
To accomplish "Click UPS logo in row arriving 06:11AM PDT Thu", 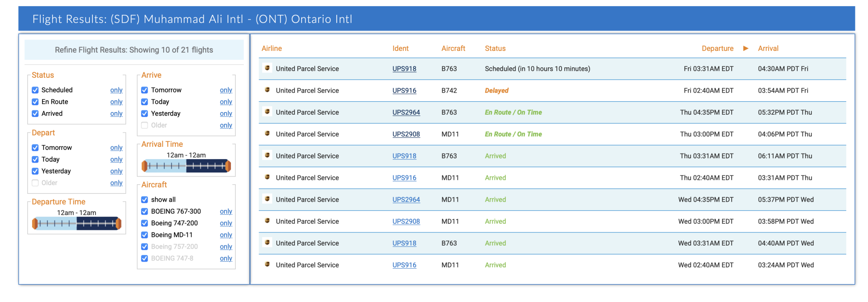I will [x=267, y=155].
